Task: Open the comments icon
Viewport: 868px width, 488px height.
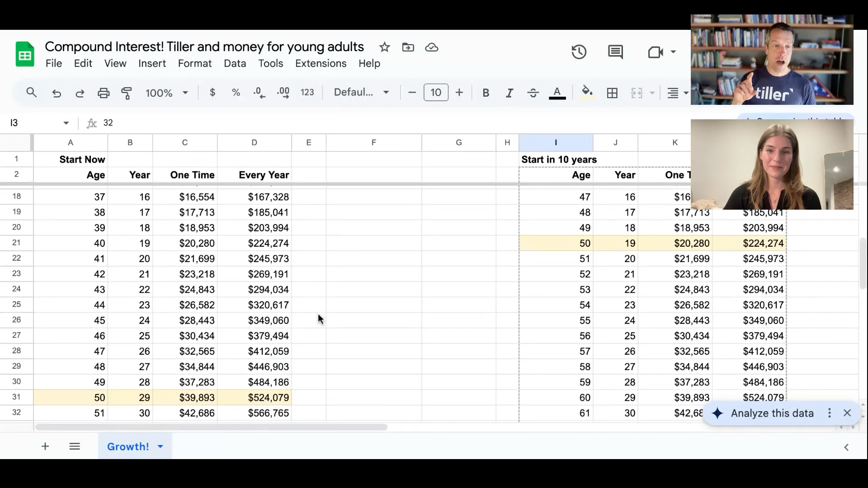Action: (x=615, y=52)
